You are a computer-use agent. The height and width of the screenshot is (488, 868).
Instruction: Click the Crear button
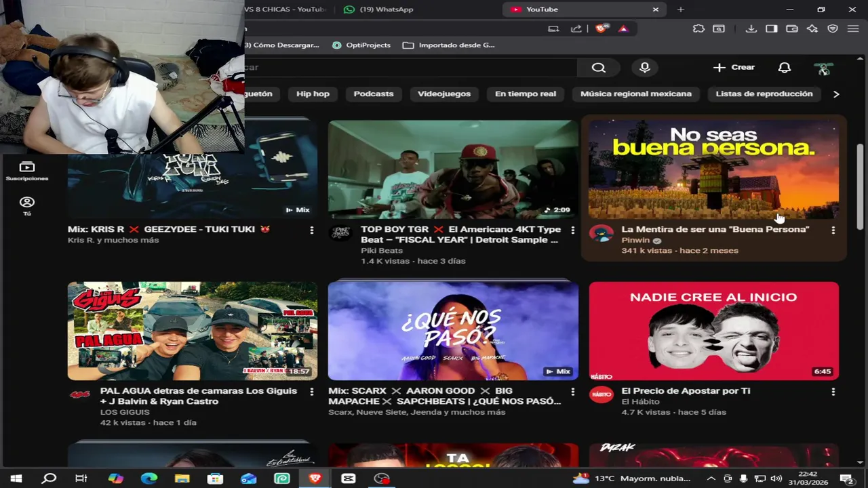tap(734, 67)
